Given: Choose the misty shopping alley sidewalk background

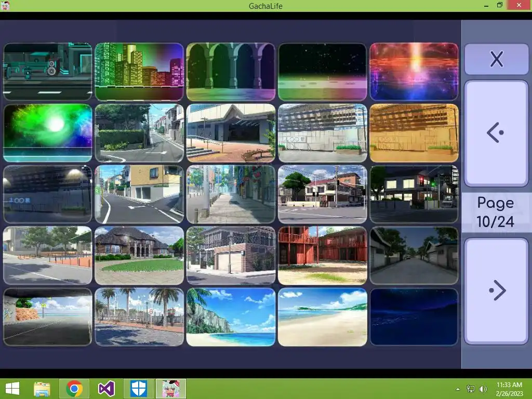Looking at the screenshot, I should click(231, 194).
